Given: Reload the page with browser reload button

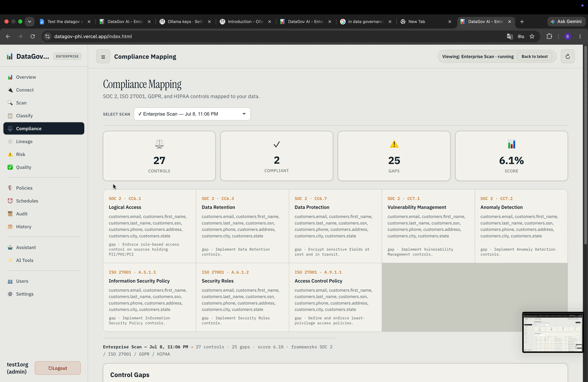Looking at the screenshot, I should point(33,36).
